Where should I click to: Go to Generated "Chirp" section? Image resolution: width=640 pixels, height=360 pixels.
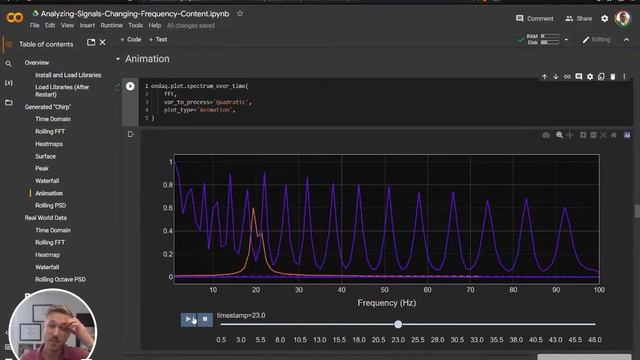coord(48,107)
